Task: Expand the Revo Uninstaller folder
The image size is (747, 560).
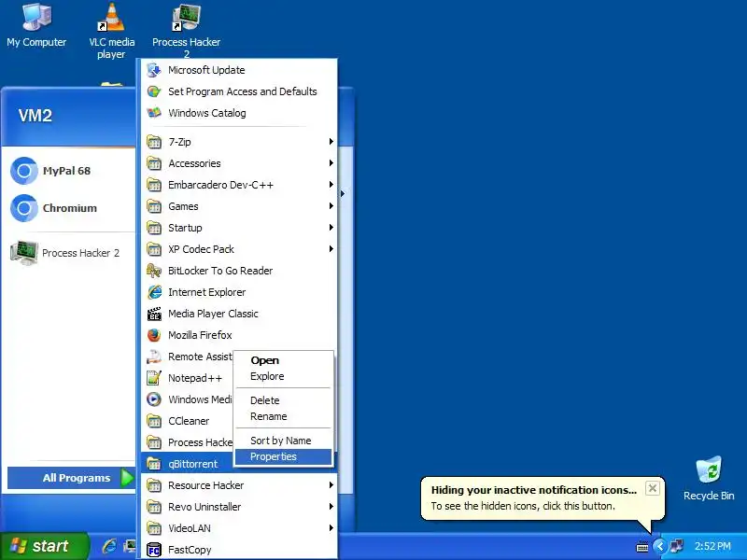Action: 239,507
